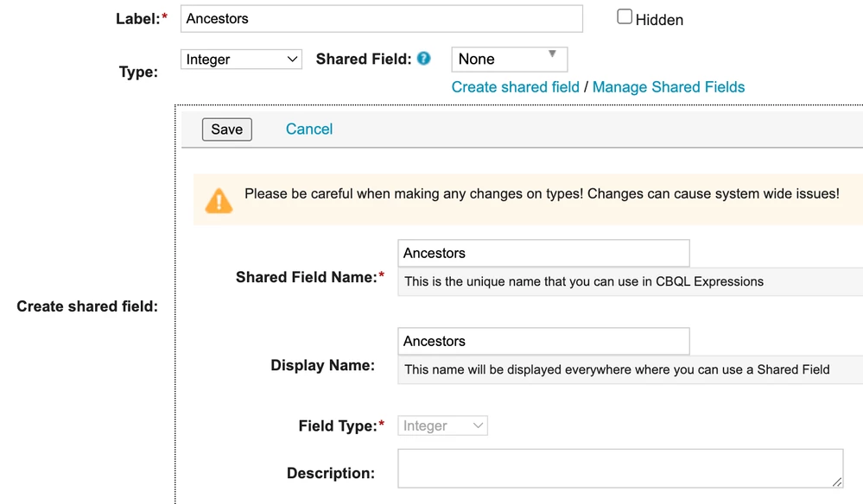Image resolution: width=863 pixels, height=504 pixels.
Task: Click the warning triangle icon
Action: (219, 199)
